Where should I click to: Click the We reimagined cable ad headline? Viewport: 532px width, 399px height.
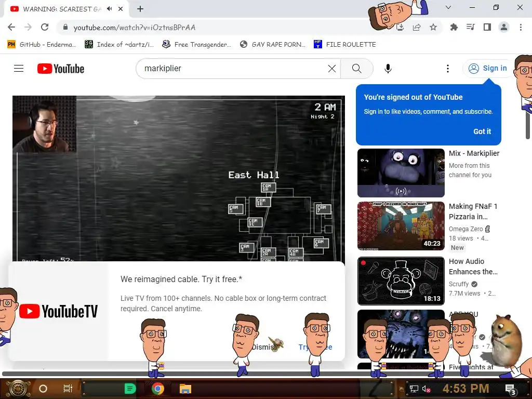181,279
